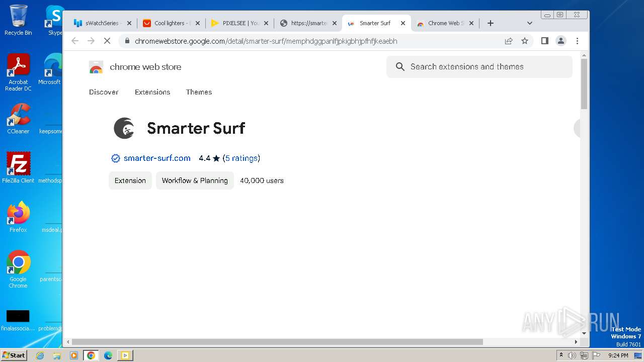This screenshot has width=644, height=362.
Task: Launch CCleaner from the desktop
Action: coord(18,119)
